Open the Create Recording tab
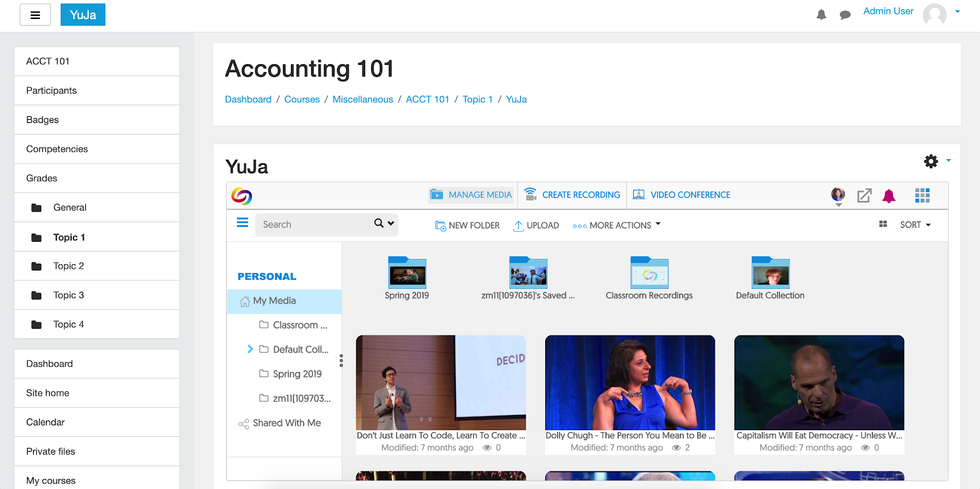 point(572,195)
